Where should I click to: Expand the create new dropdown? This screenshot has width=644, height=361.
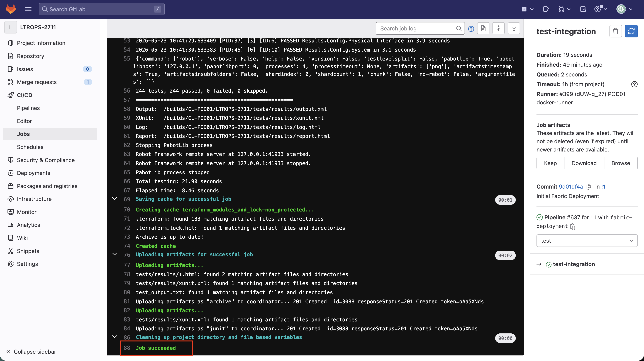527,9
